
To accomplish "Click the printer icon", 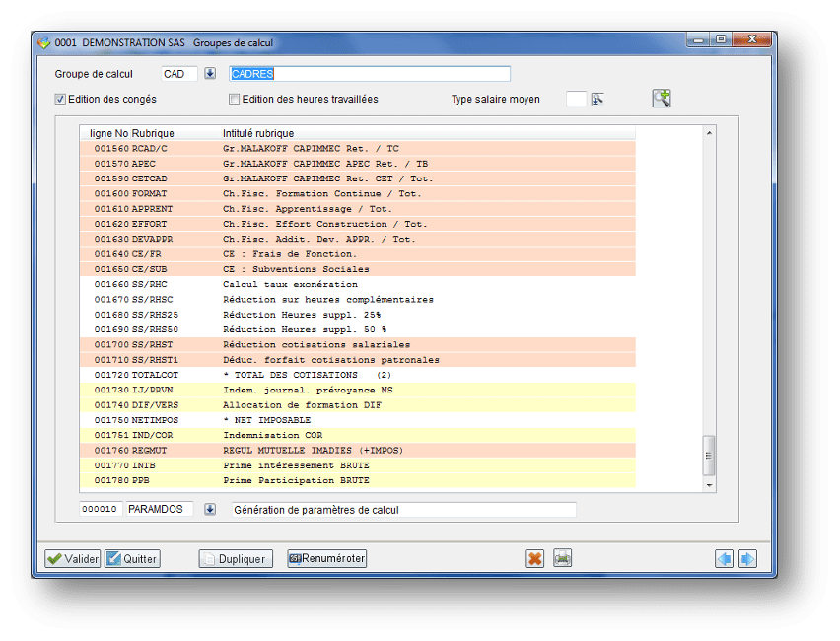I will point(562,558).
